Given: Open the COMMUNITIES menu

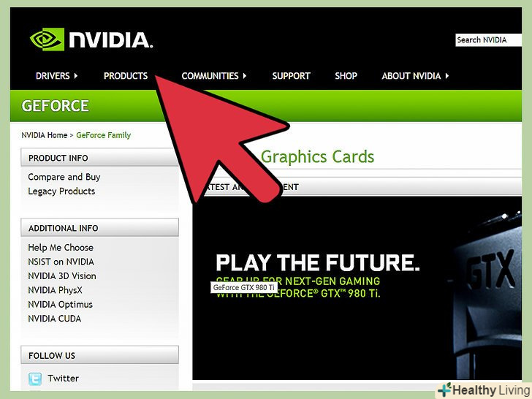Looking at the screenshot, I should 210,76.
